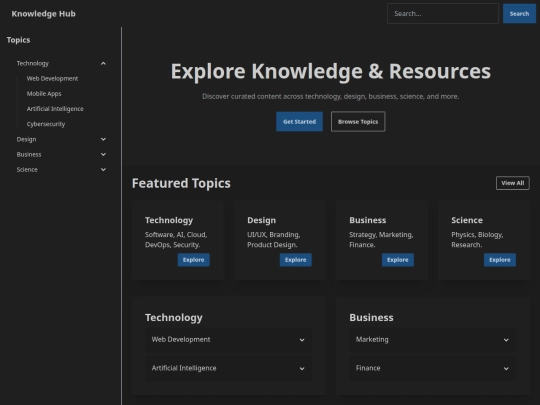Expand the Business sidebar chevron
This screenshot has width=540, height=405.
tap(103, 154)
